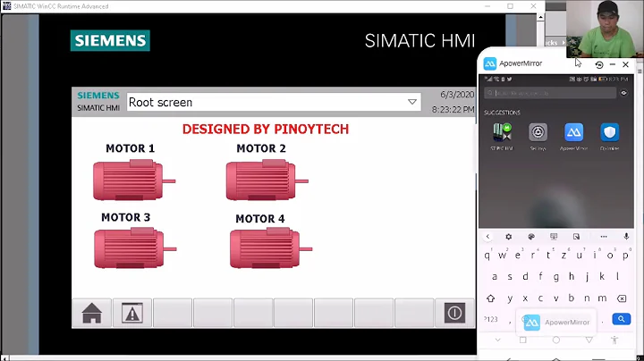The height and width of the screenshot is (361, 644).
Task: Click the MOTOR 1 label
Action: [x=131, y=148]
